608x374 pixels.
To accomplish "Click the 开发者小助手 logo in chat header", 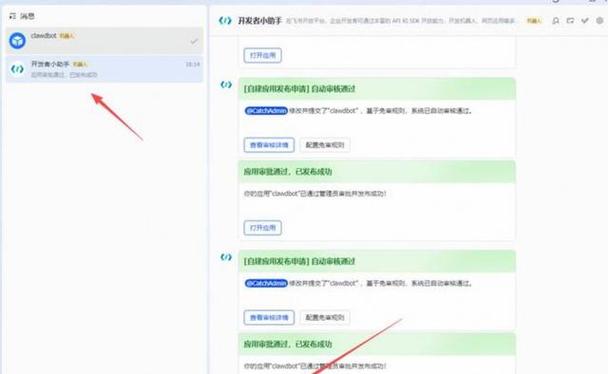I will coord(225,21).
